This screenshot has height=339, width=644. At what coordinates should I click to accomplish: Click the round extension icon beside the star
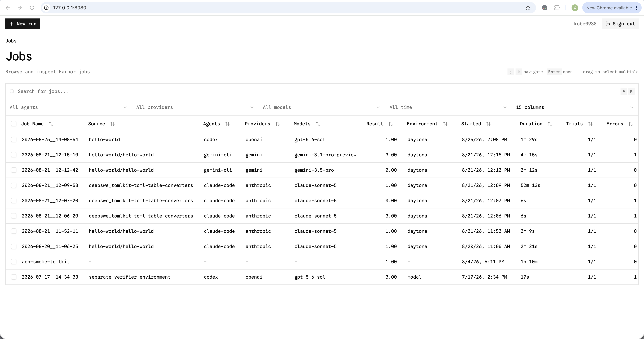pyautogui.click(x=545, y=8)
